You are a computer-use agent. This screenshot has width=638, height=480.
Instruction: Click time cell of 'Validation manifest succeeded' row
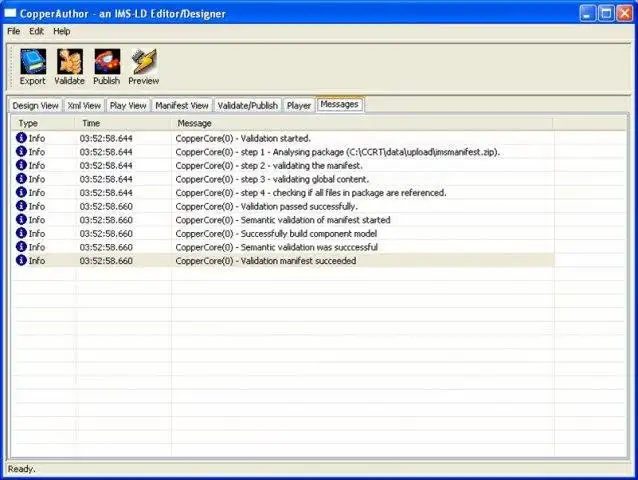pyautogui.click(x=106, y=261)
